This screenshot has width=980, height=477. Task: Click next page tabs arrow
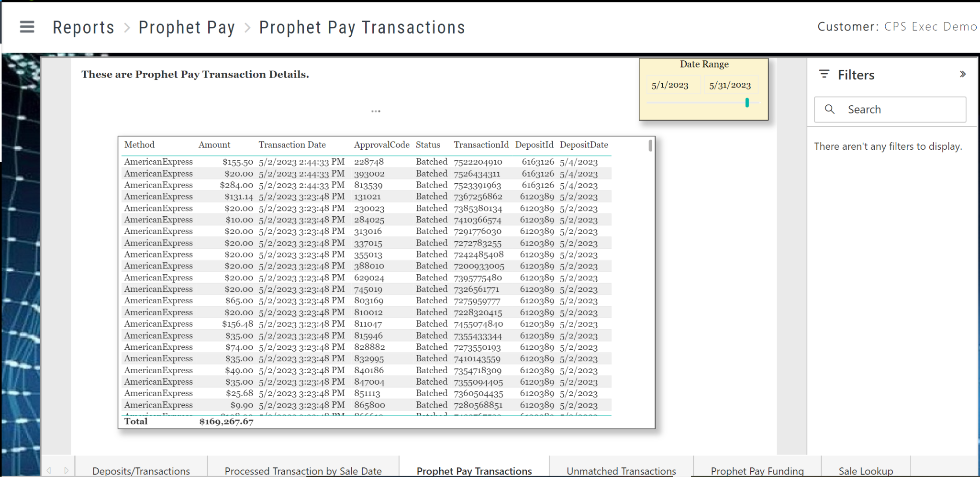click(x=66, y=470)
